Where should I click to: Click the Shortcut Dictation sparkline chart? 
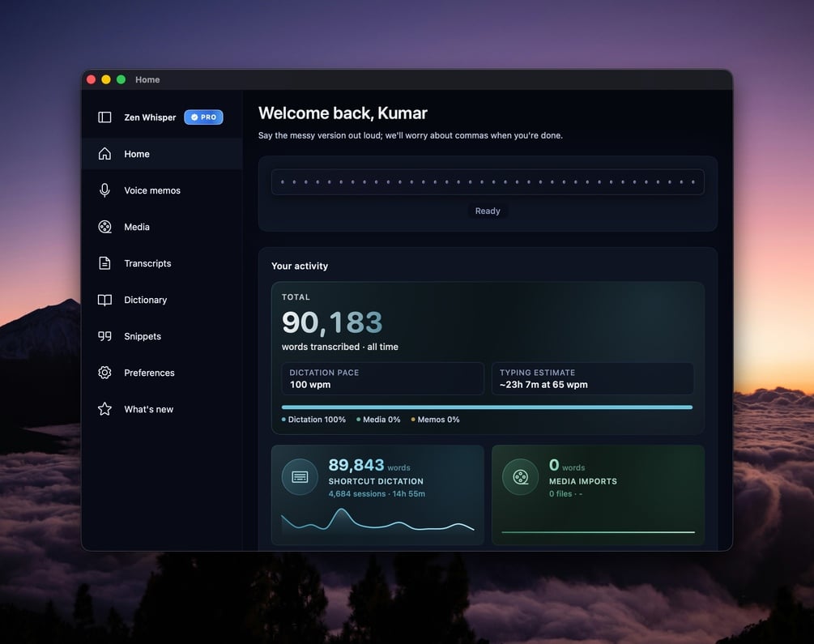coord(377,520)
